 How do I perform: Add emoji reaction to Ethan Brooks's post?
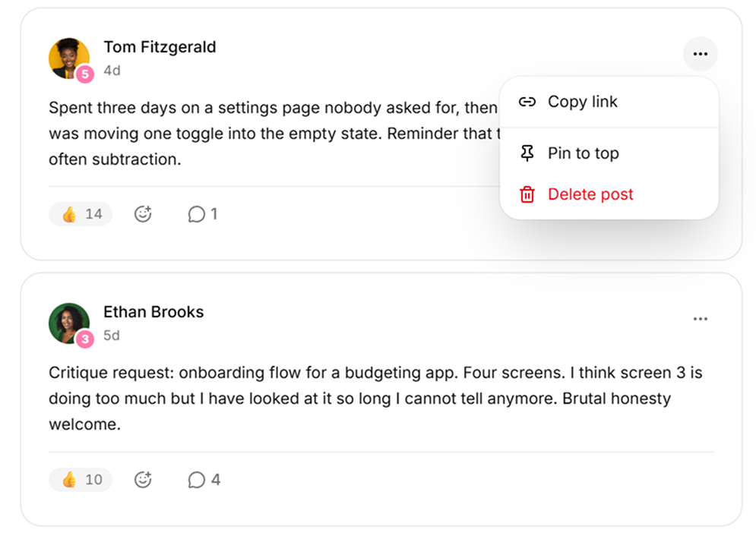(x=143, y=480)
